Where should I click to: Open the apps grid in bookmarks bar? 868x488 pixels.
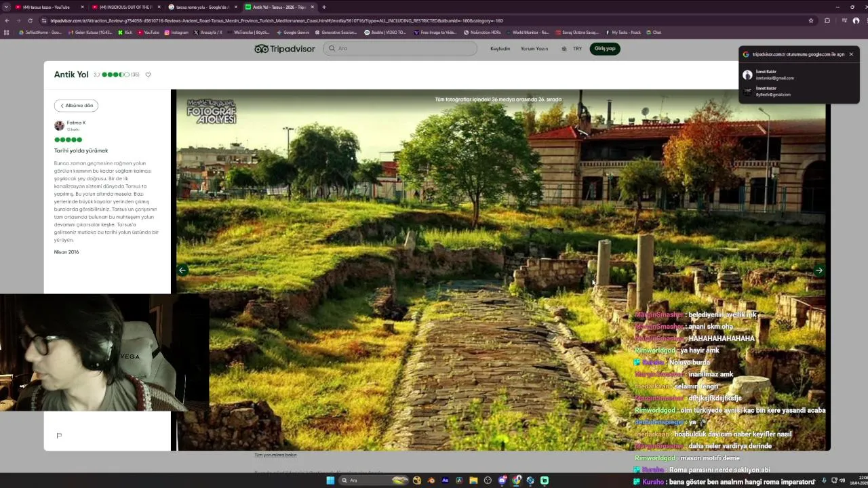click(7, 33)
